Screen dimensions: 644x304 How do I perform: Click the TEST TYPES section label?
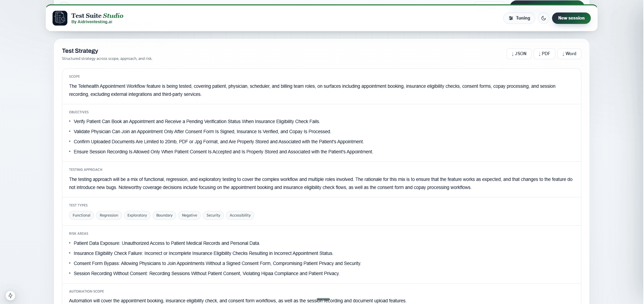pos(78,205)
